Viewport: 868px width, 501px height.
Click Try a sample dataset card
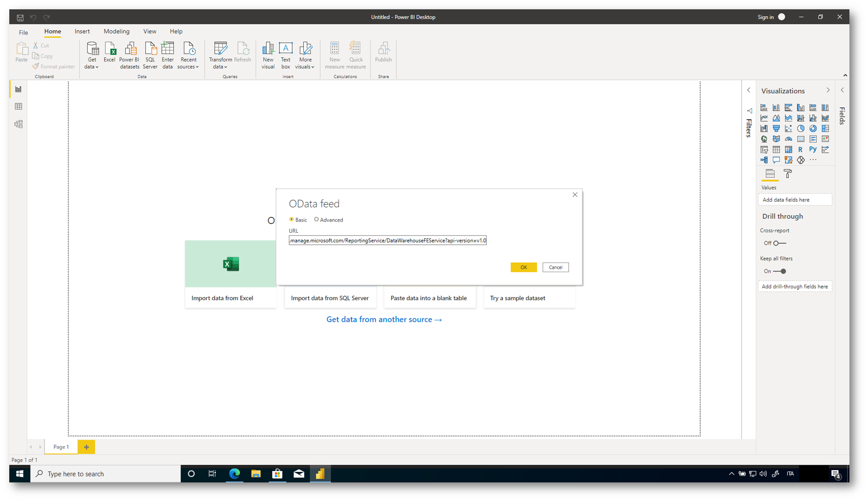pos(529,298)
